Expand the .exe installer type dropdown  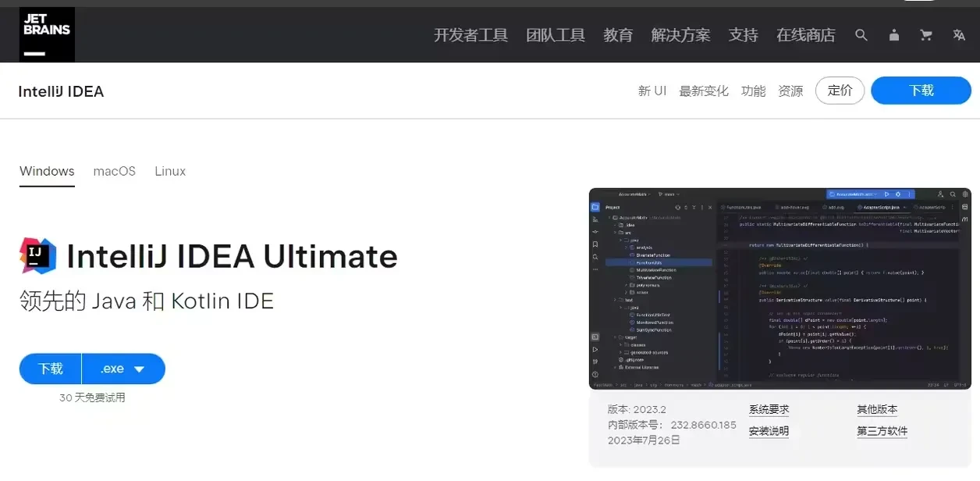(124, 369)
